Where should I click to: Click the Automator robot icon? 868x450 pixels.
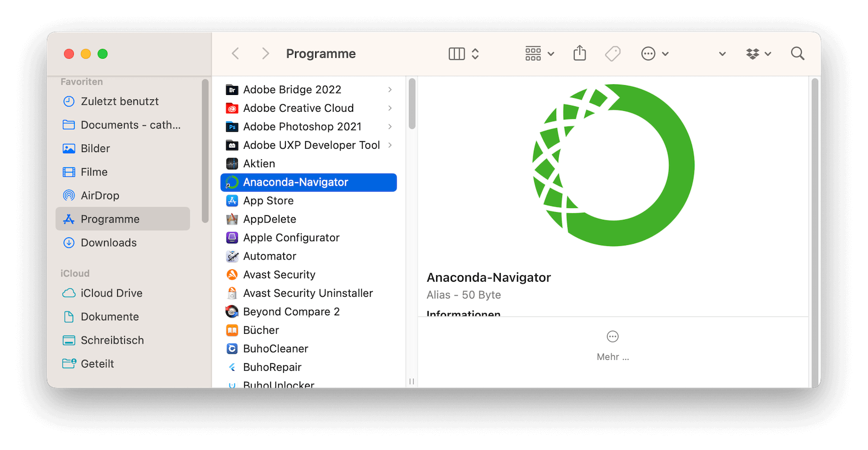coord(232,256)
